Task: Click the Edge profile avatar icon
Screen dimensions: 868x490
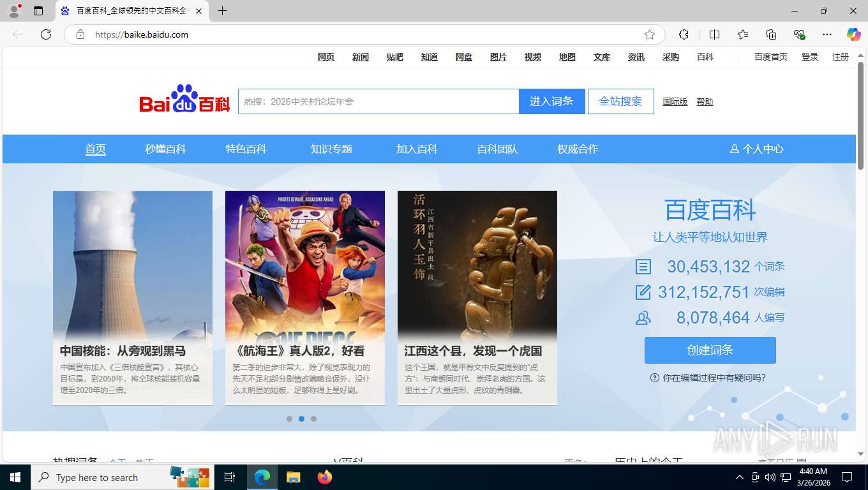Action: 13,11
